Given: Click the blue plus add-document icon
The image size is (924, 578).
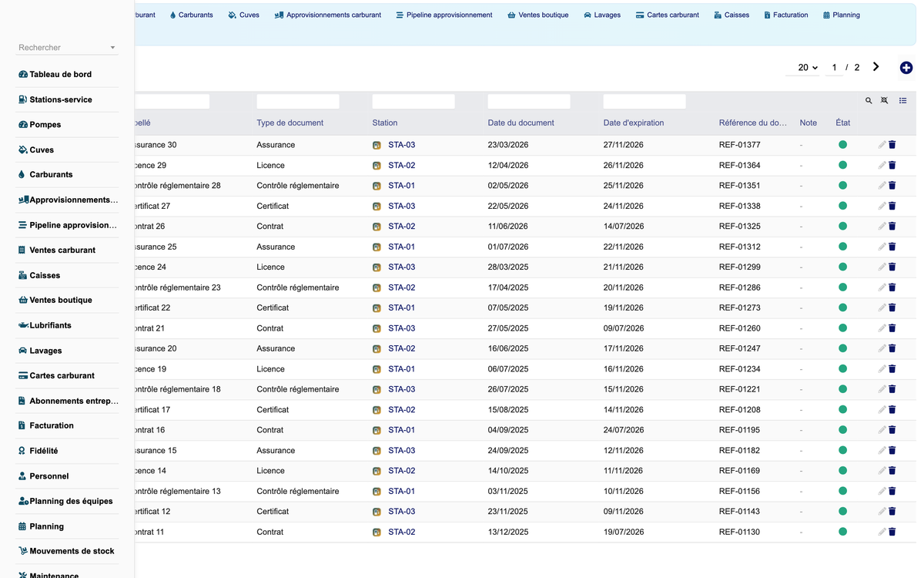Looking at the screenshot, I should point(906,68).
